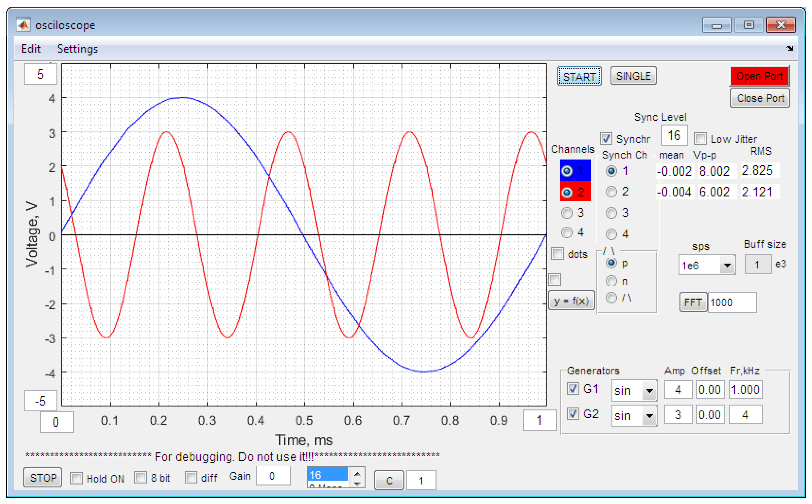
Task: Toggle the G2 generator checkbox
Action: [x=573, y=414]
